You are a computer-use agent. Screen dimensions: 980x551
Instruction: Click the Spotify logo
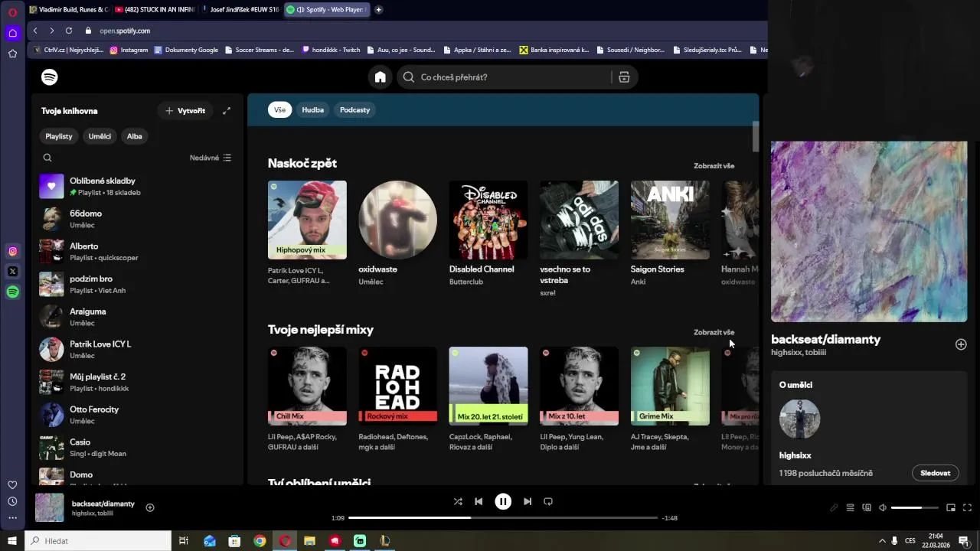pyautogui.click(x=50, y=77)
